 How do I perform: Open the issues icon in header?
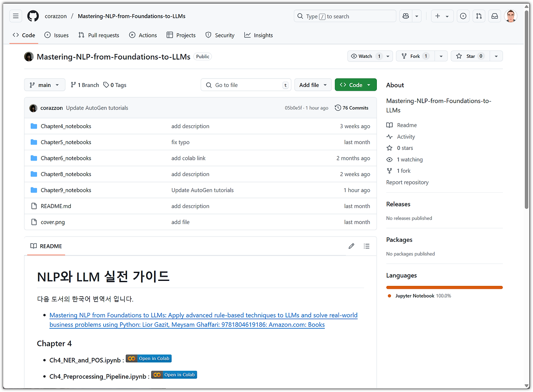463,16
